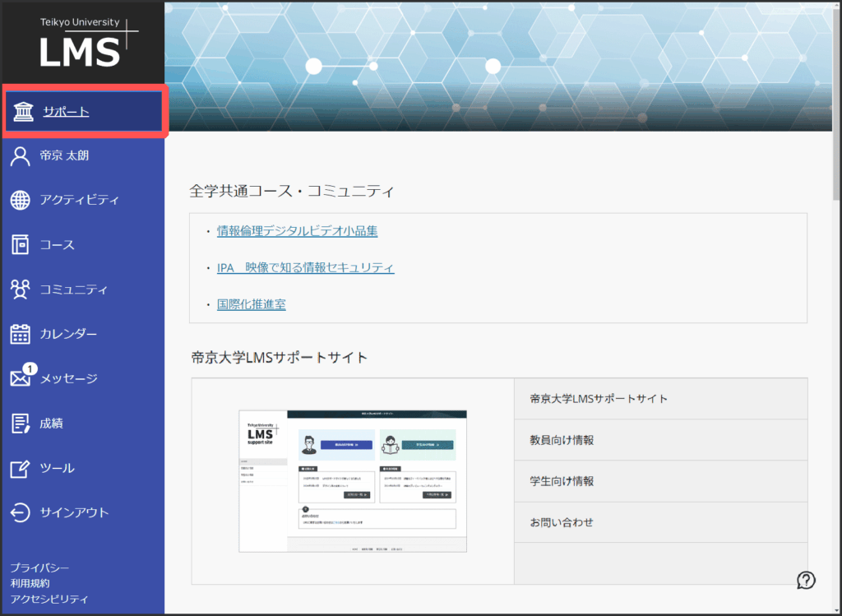Open IPA 映像で知る情報セキュリティ link
842x616 pixels.
point(306,267)
